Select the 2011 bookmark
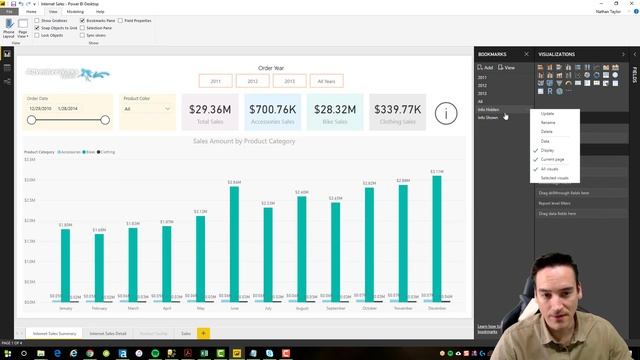Image resolution: width=640 pixels, height=360 pixels. coord(482,77)
